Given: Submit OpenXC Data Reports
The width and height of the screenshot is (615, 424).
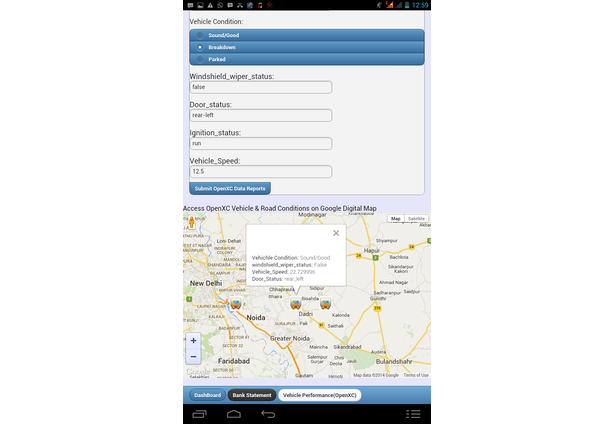Looking at the screenshot, I should pos(230,189).
